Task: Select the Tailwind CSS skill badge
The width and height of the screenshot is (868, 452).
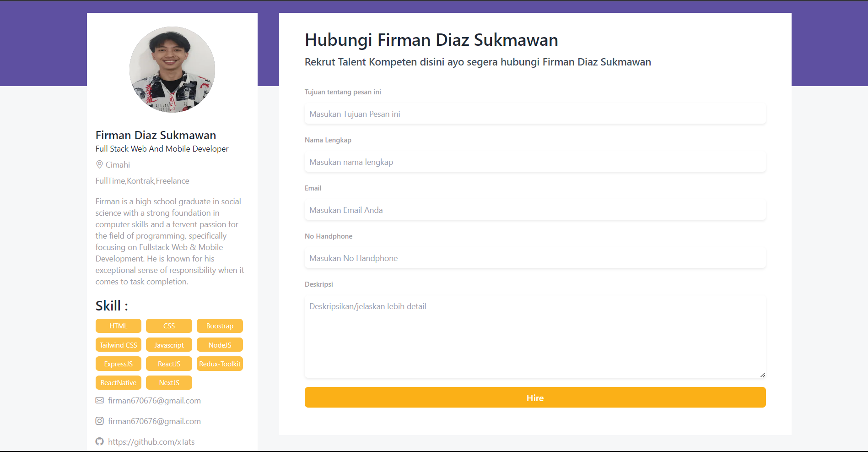Action: [x=118, y=344]
